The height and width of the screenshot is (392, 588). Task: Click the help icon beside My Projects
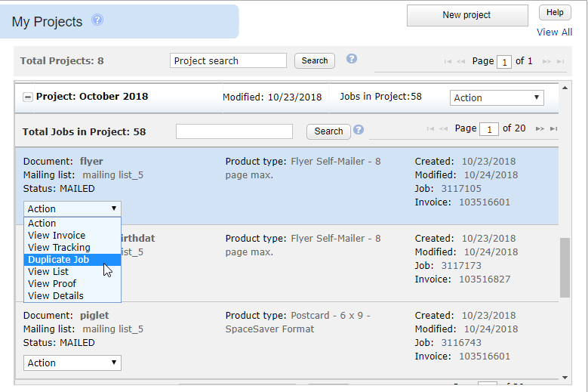tap(97, 20)
